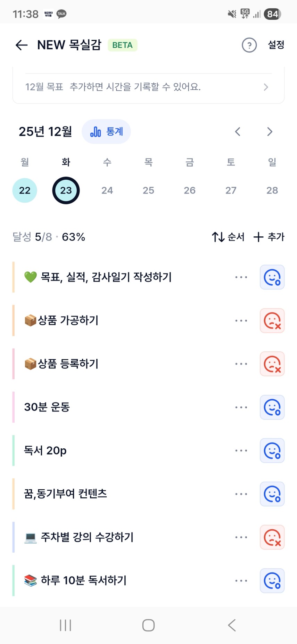Viewport: 297px width, 644px height.
Task: Open the 하루 10분 독서하기 task
Action: tap(83, 580)
